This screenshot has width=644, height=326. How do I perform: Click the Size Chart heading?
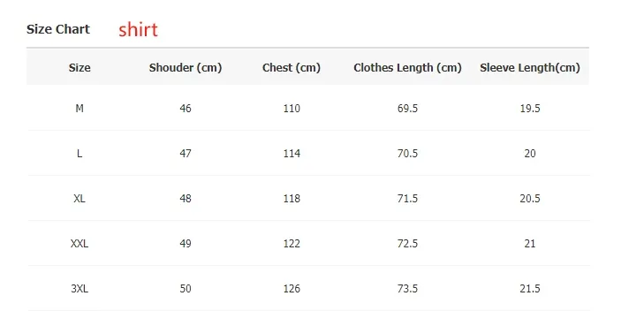pyautogui.click(x=58, y=29)
